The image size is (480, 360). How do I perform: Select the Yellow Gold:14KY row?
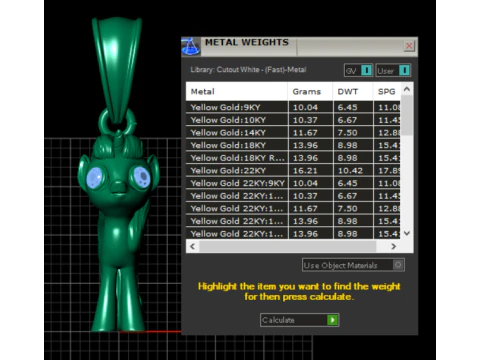(x=293, y=133)
